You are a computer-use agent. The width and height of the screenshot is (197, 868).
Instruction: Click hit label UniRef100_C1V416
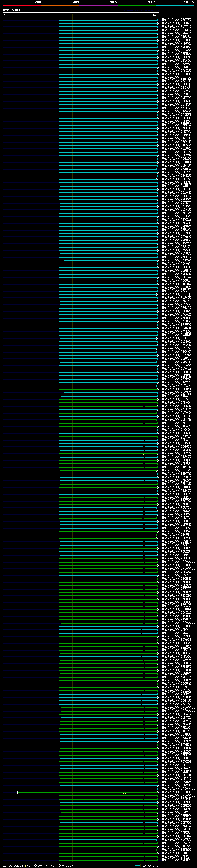tap(177, 369)
